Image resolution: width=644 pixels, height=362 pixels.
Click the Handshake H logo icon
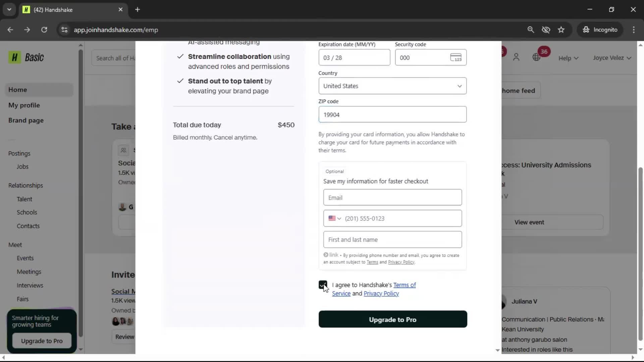pyautogui.click(x=14, y=57)
